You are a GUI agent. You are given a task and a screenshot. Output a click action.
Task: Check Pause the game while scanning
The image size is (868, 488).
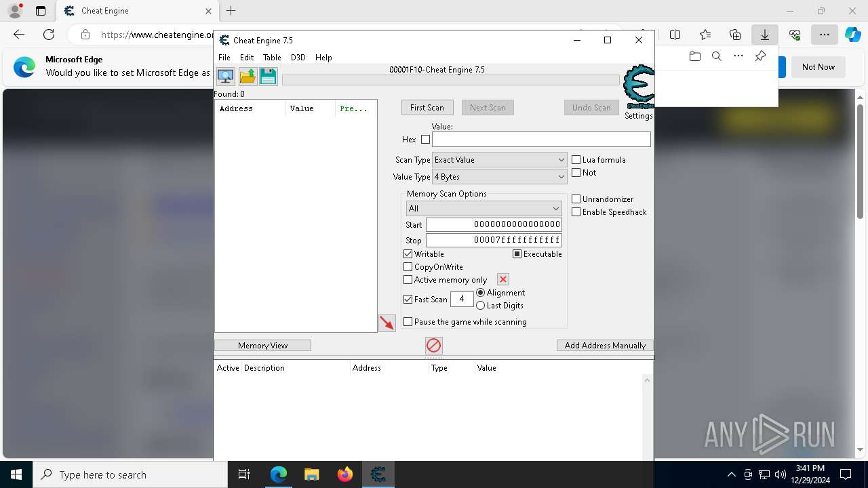(408, 322)
